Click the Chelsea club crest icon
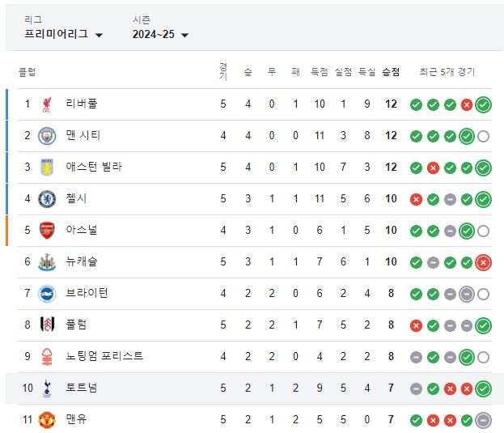Image resolution: width=504 pixels, height=433 pixels. pyautogui.click(x=47, y=199)
